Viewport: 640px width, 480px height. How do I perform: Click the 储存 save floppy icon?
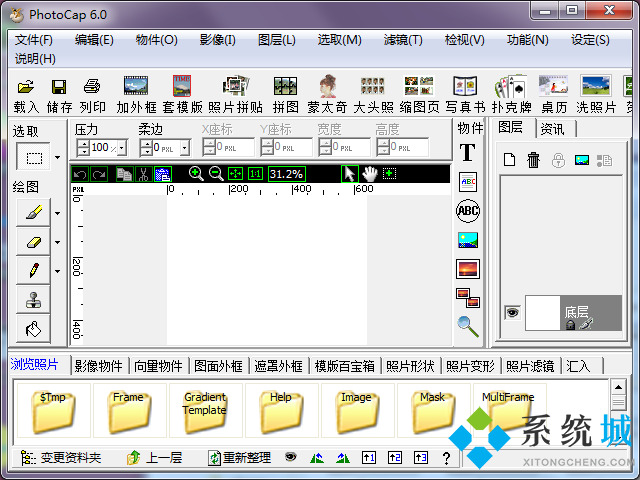(59, 87)
